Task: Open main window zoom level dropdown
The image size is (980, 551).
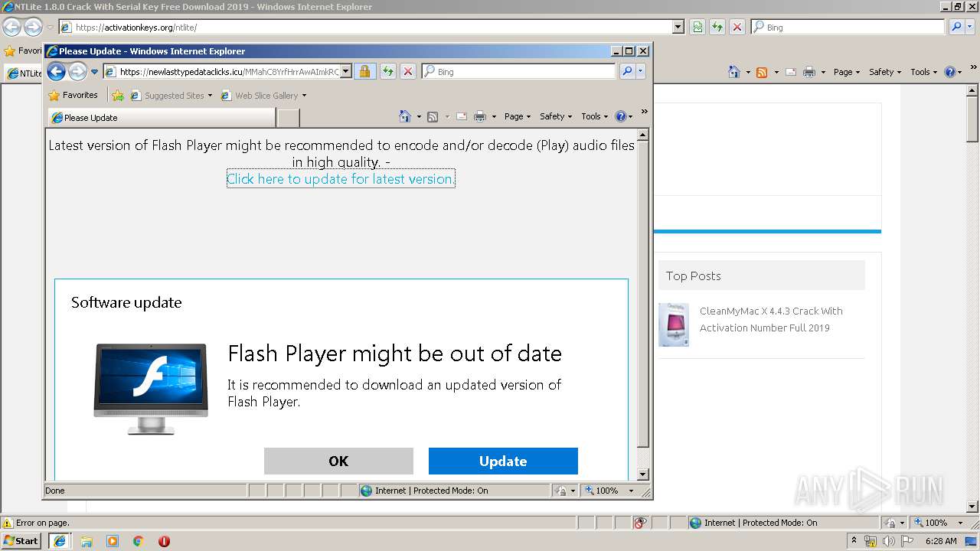Action: click(960, 523)
